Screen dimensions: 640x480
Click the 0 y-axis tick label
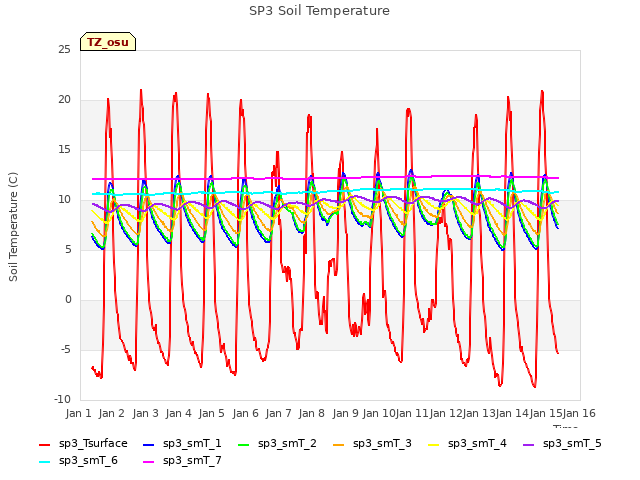click(68, 300)
